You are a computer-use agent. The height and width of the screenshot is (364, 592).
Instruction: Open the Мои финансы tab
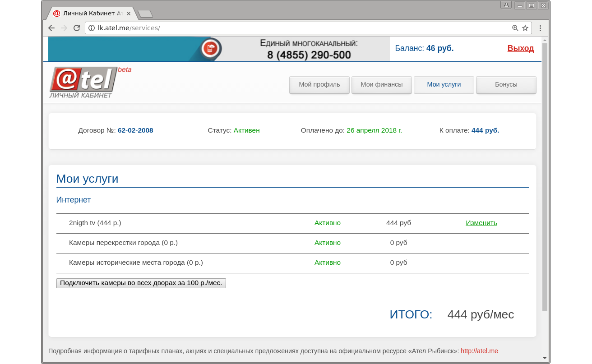382,85
